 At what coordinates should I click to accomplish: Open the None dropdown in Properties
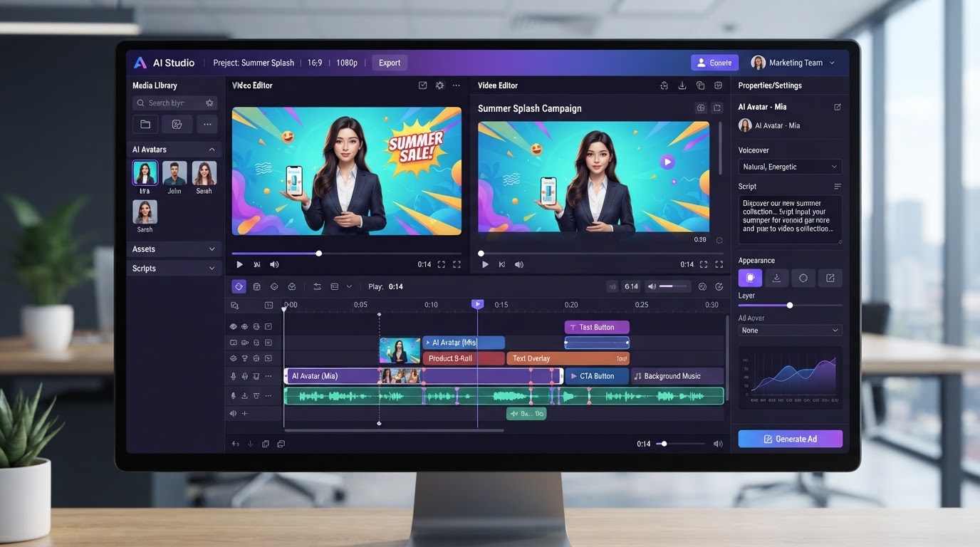click(790, 330)
